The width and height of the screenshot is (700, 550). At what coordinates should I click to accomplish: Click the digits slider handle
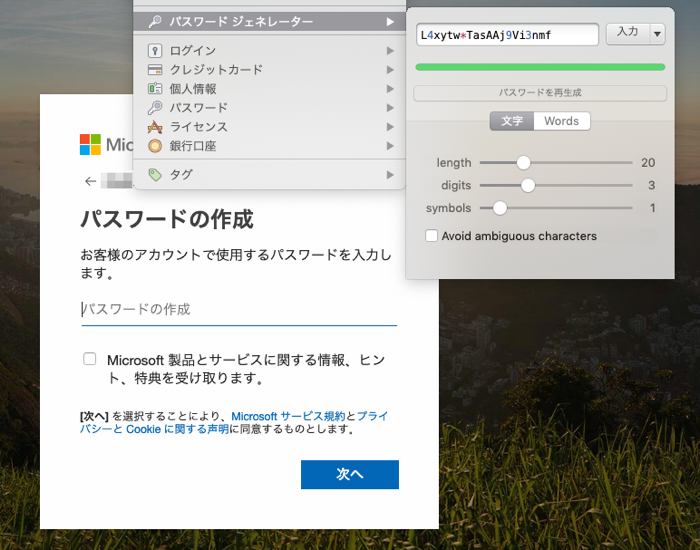coord(528,185)
